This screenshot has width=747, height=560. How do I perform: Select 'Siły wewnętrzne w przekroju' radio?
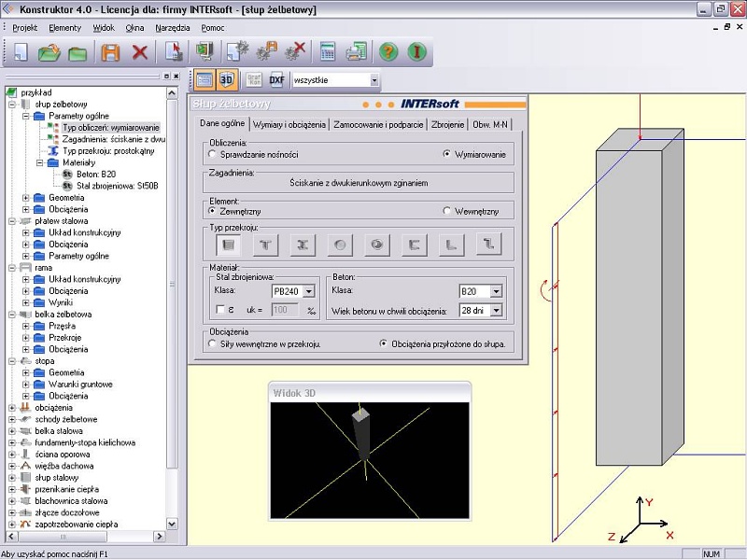pos(213,343)
